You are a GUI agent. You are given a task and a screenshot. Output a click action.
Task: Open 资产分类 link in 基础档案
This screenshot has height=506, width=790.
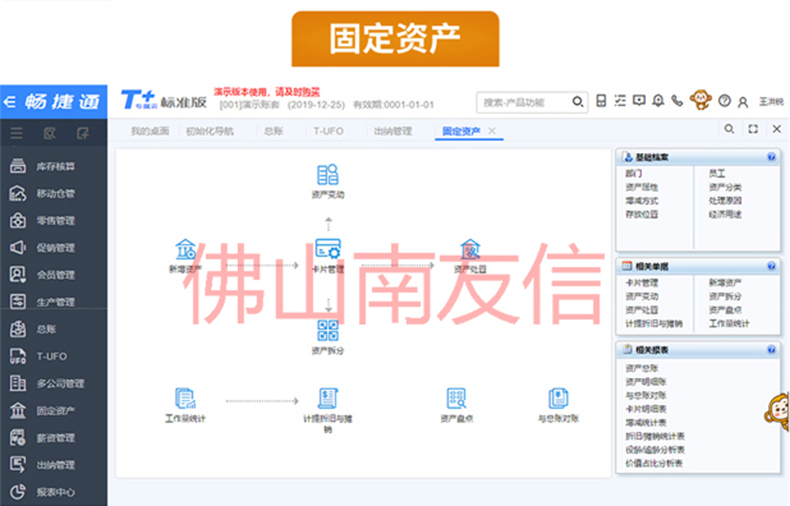[x=725, y=187]
